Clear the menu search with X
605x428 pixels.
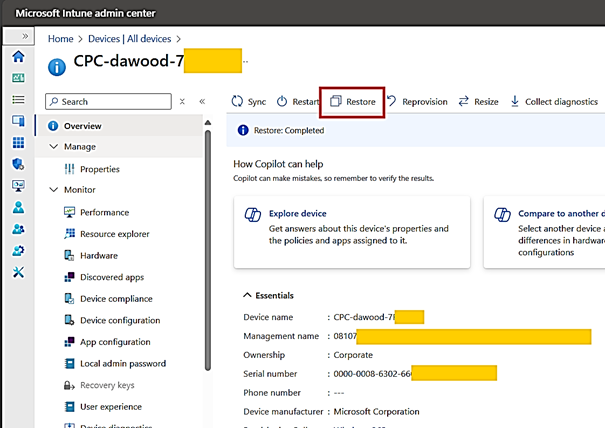point(182,102)
